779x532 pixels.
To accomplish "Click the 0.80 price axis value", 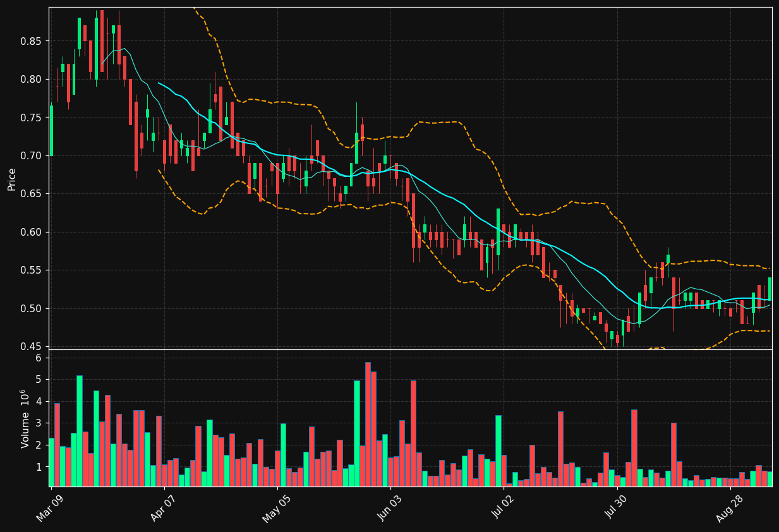I will 31,80.
